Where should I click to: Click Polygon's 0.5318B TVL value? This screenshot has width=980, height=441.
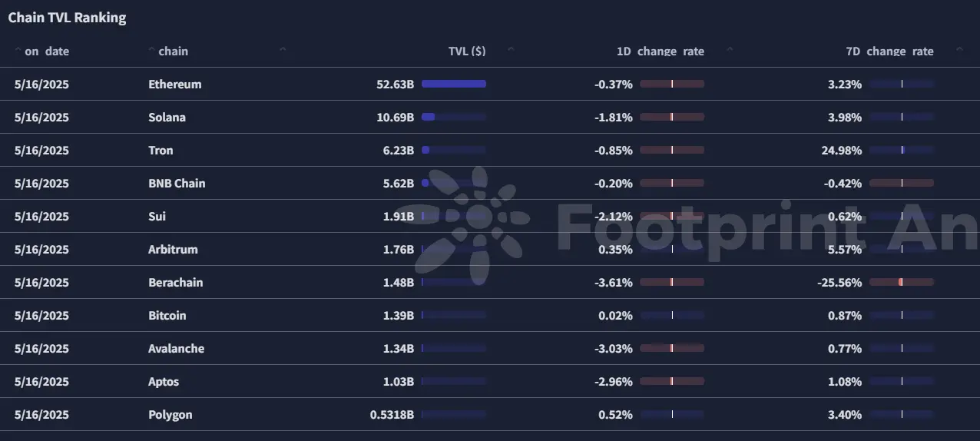392,415
